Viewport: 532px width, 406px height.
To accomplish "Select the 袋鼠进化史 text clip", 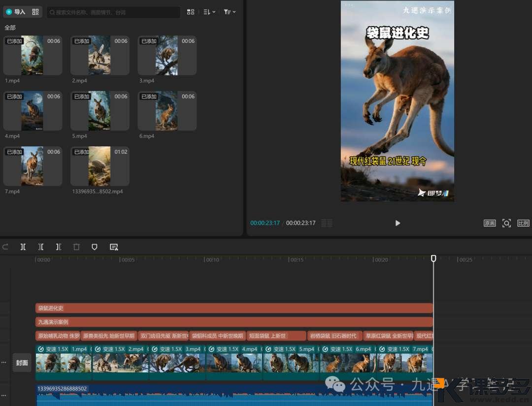I will (234, 308).
